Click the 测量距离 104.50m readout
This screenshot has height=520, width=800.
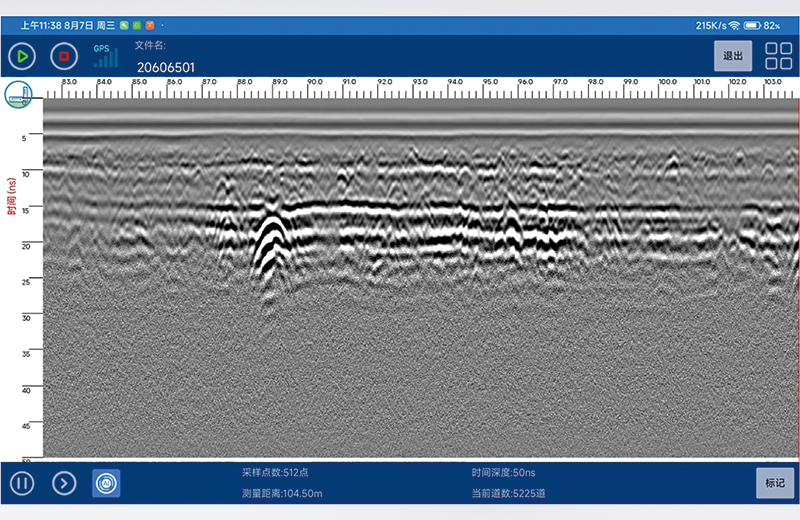[281, 494]
